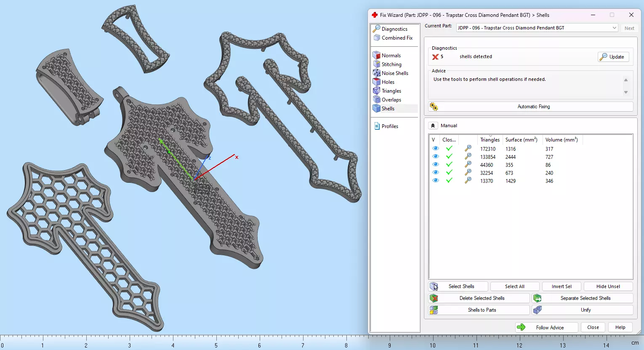644x350 pixels.
Task: Click the X axis label in the viewport
Action: (237, 157)
